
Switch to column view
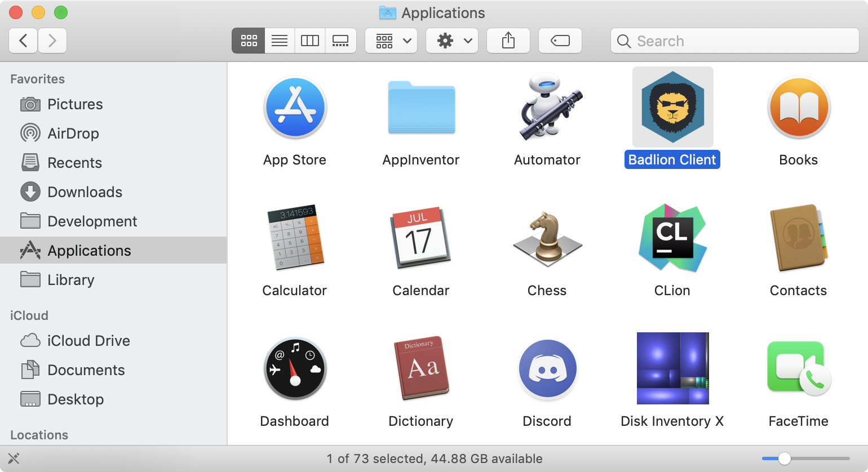click(x=310, y=41)
